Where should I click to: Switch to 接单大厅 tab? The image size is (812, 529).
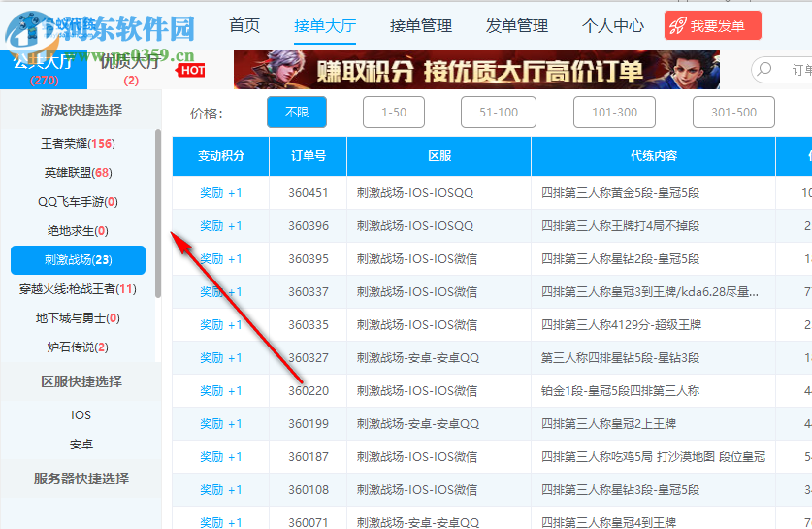(325, 25)
